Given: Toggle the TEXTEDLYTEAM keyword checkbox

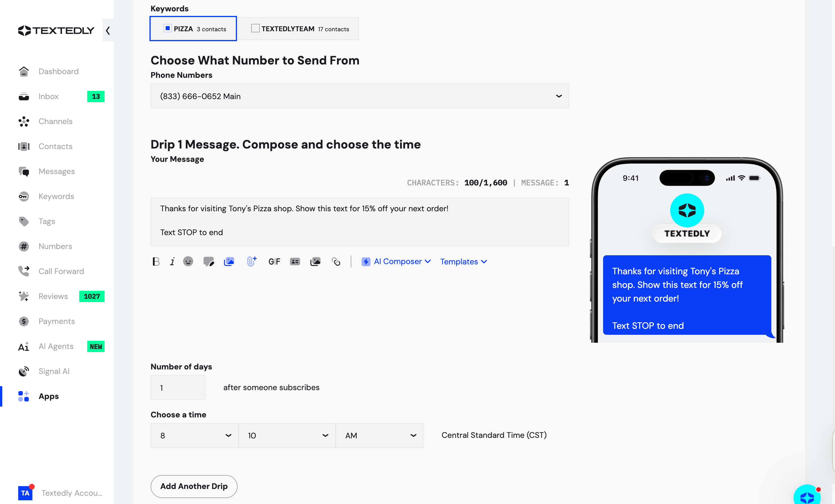Looking at the screenshot, I should click(x=255, y=28).
